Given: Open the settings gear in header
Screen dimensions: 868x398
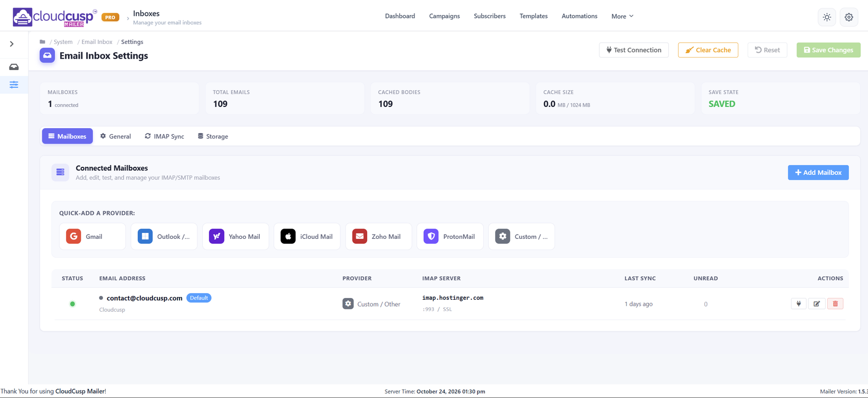Looking at the screenshot, I should 849,17.
